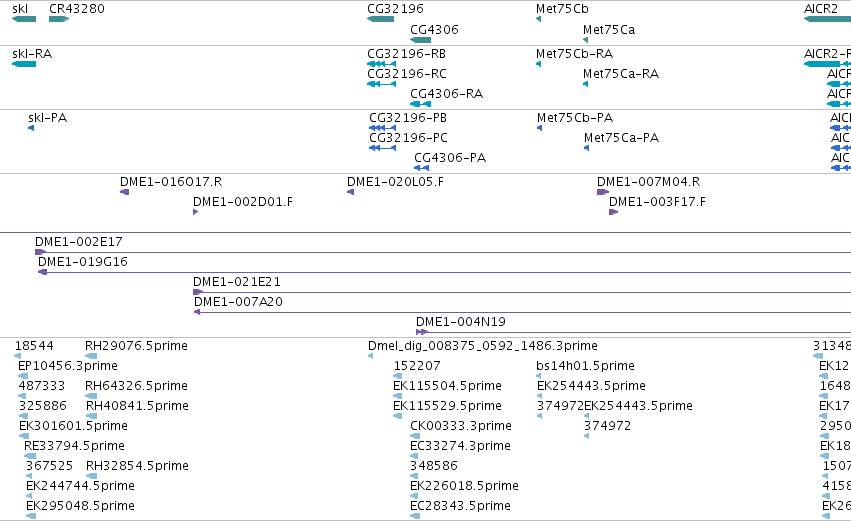Click the DME1-002D01.F BAC end marker
This screenshot has width=851, height=521.
tap(195, 212)
